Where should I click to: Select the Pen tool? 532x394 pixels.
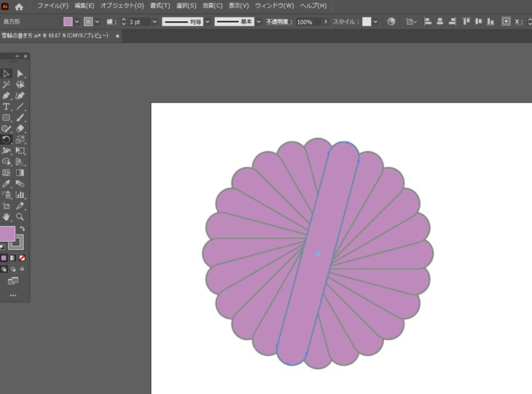(x=6, y=95)
